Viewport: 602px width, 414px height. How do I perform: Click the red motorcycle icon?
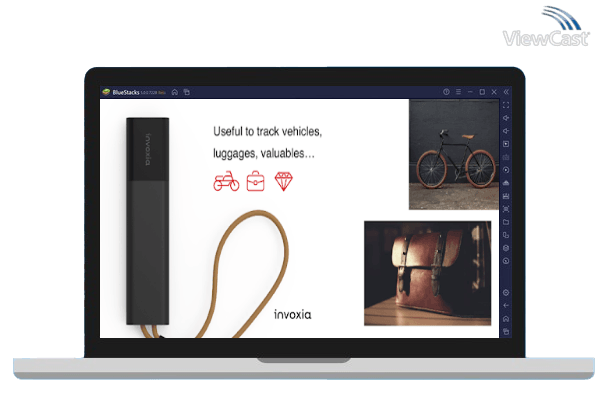[x=226, y=181]
